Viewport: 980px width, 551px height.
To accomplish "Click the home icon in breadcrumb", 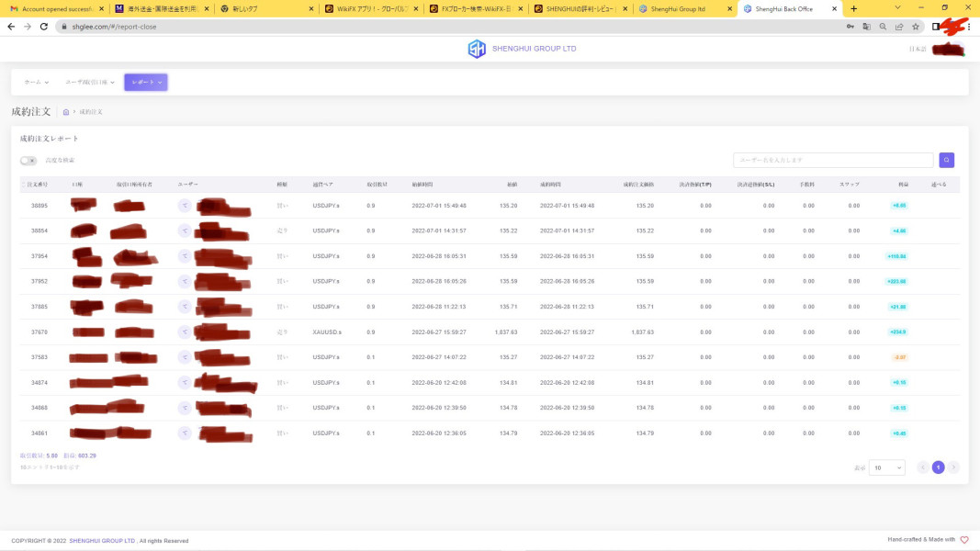I will click(x=66, y=112).
